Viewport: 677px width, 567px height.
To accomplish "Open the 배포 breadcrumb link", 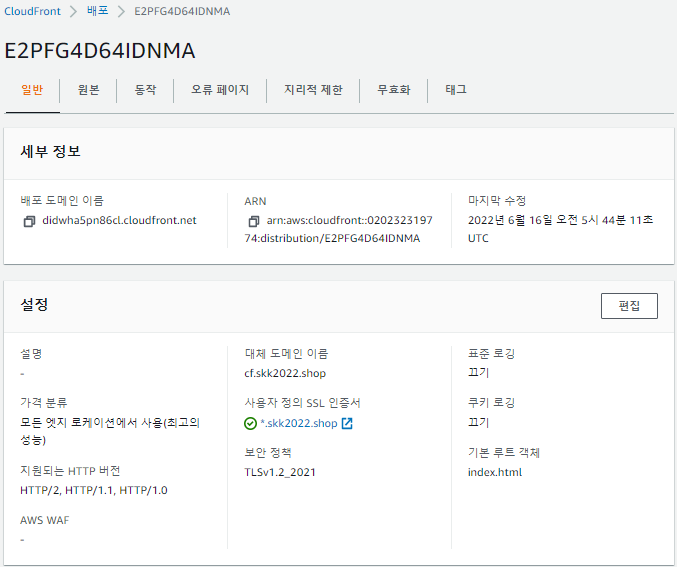I will (x=98, y=11).
